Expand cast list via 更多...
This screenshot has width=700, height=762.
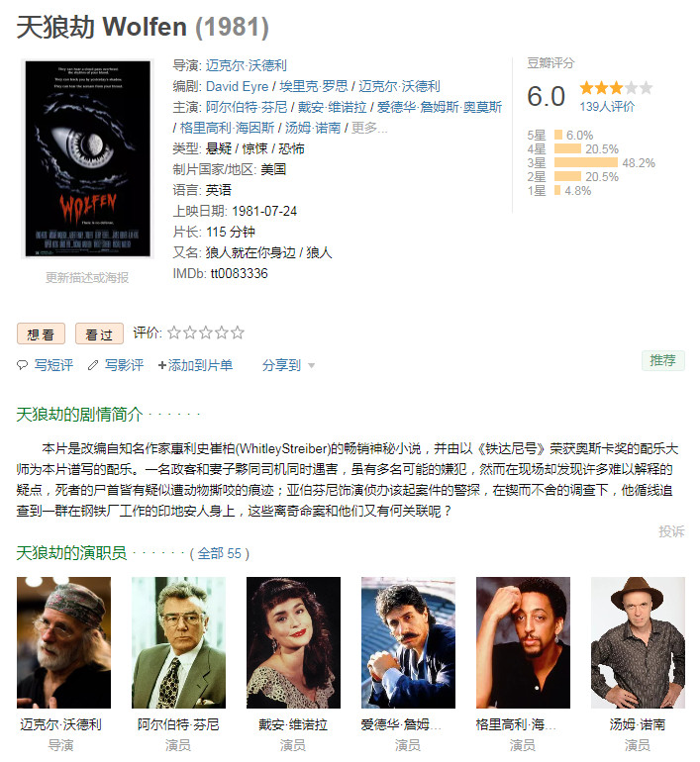tap(369, 128)
